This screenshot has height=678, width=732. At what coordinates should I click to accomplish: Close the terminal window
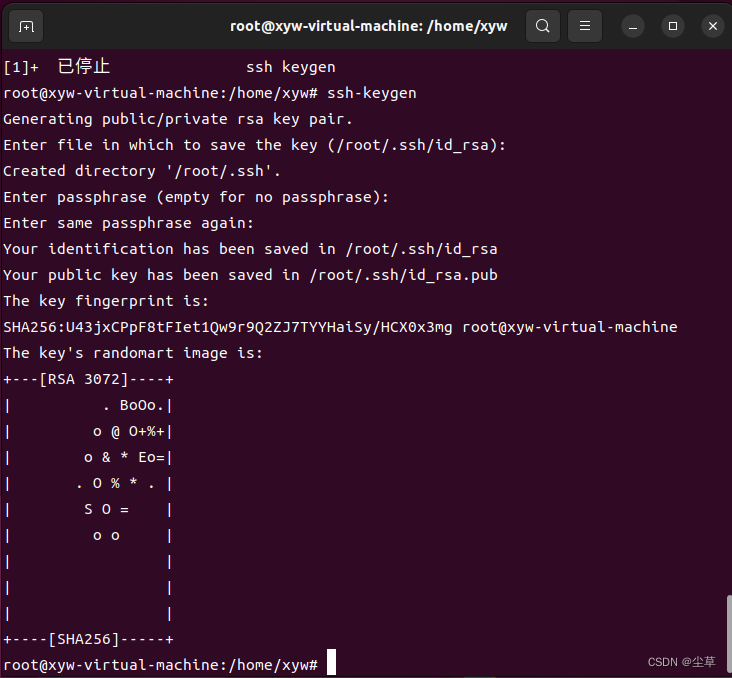(x=712, y=26)
